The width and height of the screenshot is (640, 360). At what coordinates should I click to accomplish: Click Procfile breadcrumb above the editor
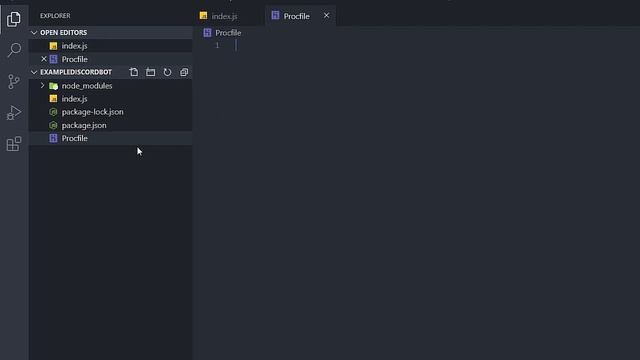tap(228, 33)
